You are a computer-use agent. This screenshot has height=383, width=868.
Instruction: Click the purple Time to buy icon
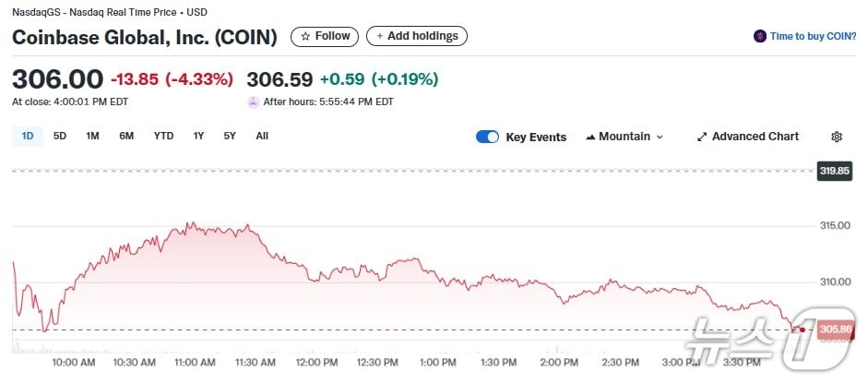pos(760,36)
